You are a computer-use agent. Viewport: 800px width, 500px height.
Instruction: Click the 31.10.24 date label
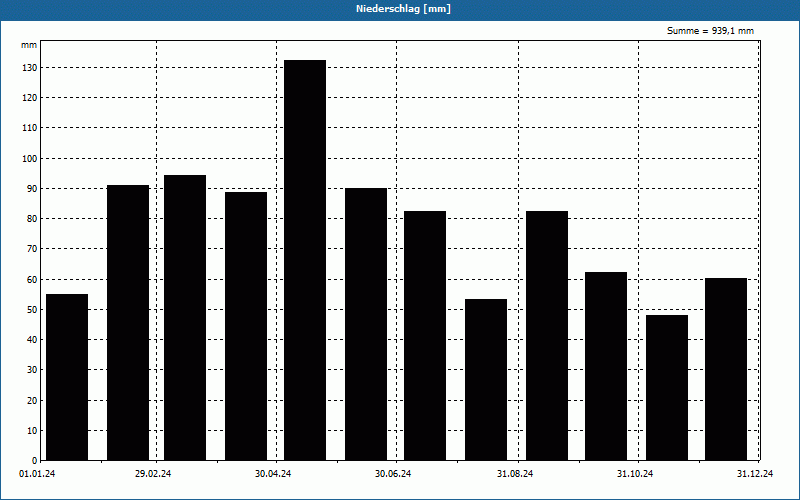coord(635,474)
